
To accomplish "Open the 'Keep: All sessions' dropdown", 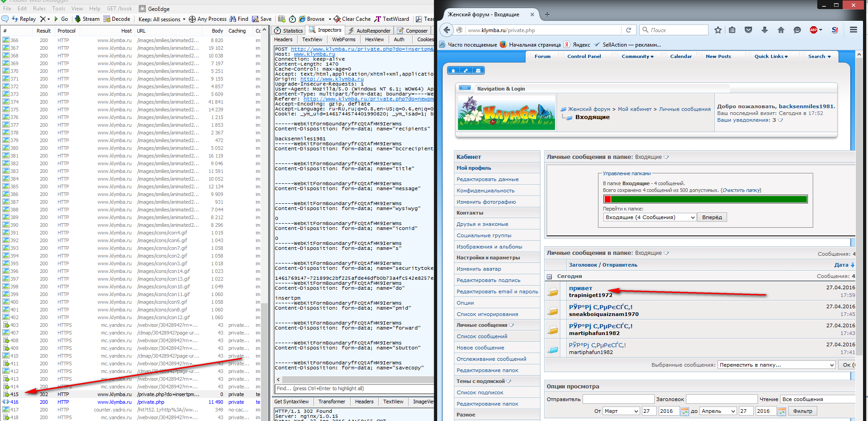I will coord(162,19).
